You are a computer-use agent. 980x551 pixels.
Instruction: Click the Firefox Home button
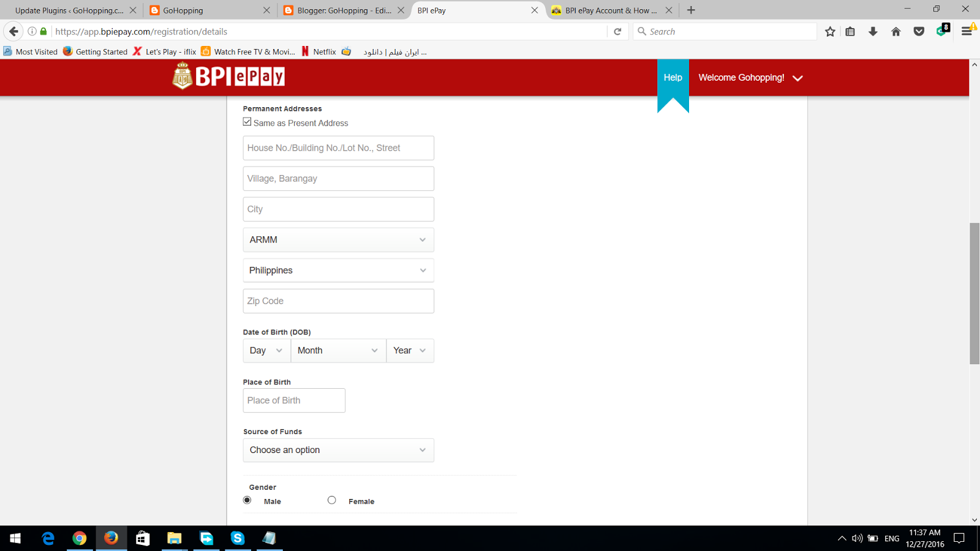click(895, 31)
